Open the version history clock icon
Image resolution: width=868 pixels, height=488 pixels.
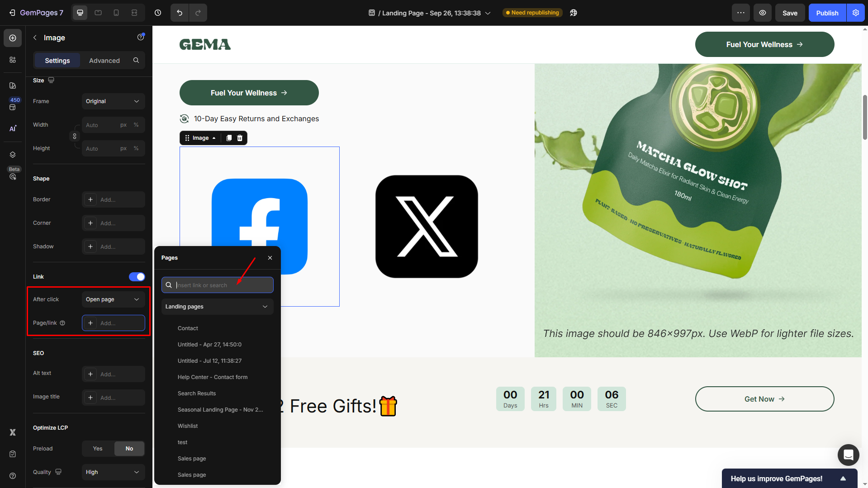point(158,13)
